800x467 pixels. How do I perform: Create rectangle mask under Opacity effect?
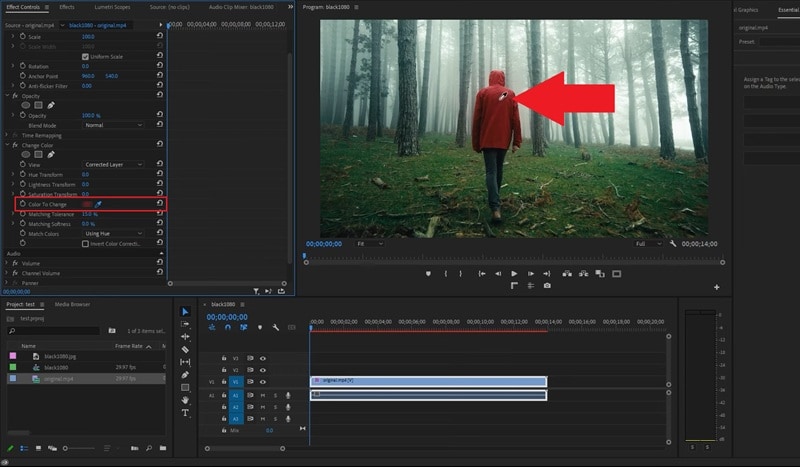coord(38,105)
